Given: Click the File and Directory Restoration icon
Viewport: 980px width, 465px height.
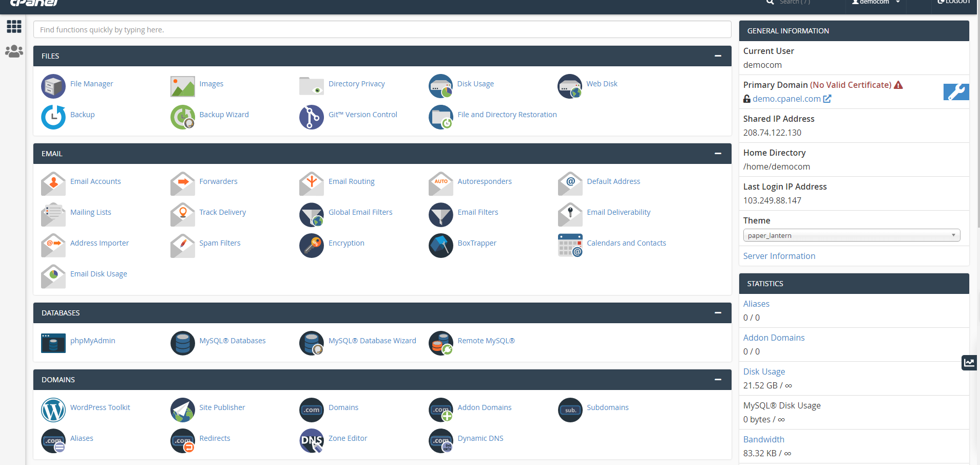Looking at the screenshot, I should click(441, 117).
